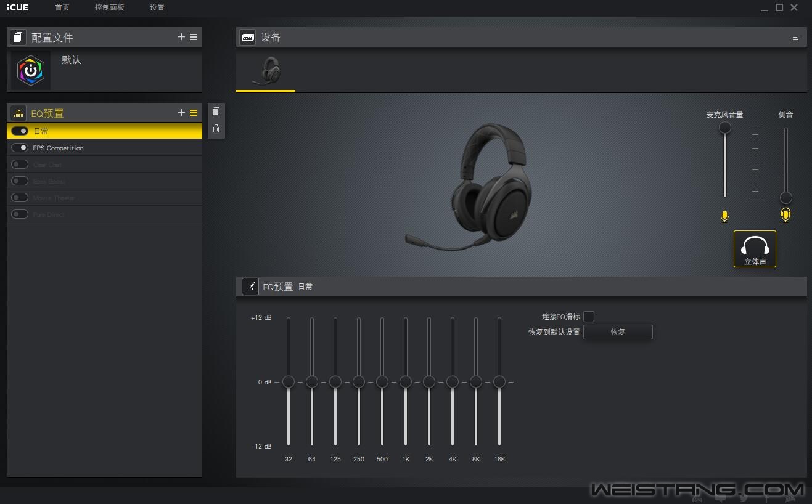Click the profiles (配置文件) panel icon
812x504 pixels.
[18, 37]
